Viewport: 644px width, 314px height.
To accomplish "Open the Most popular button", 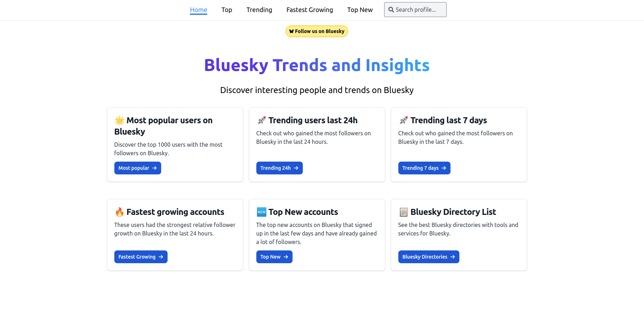I will click(x=137, y=168).
